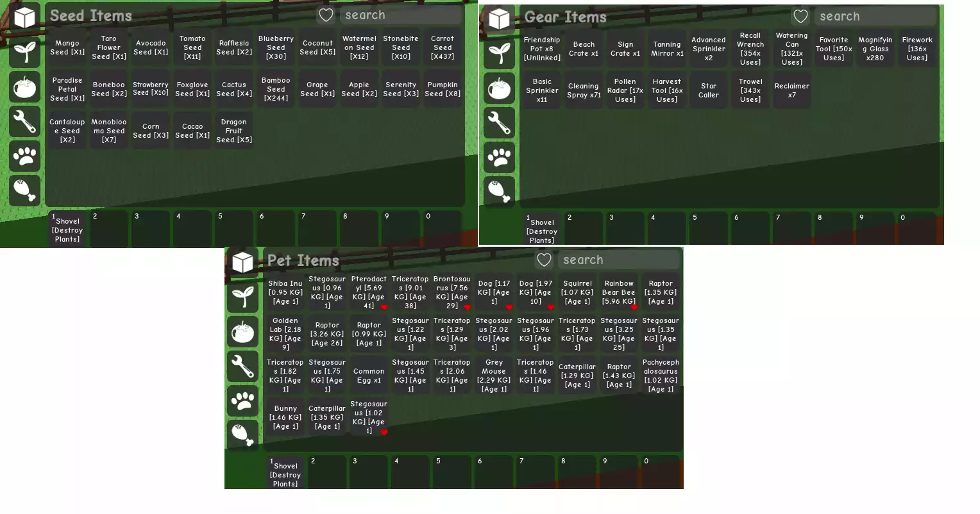Click the paw icon in Seed Items panel

24,156
